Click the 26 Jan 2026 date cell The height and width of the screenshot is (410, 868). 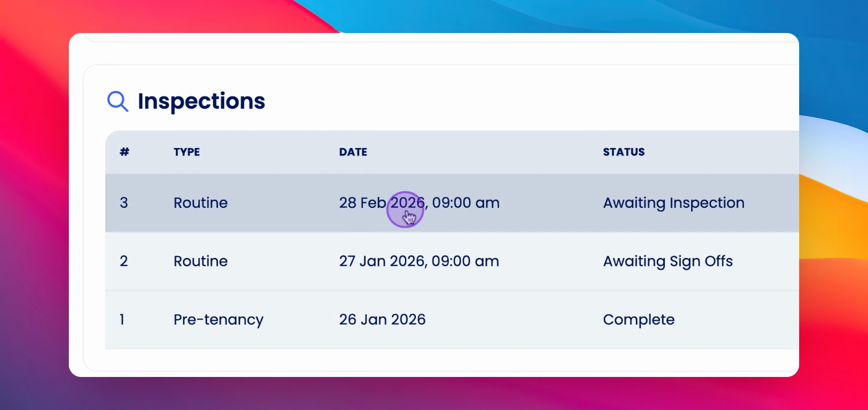[x=382, y=319]
